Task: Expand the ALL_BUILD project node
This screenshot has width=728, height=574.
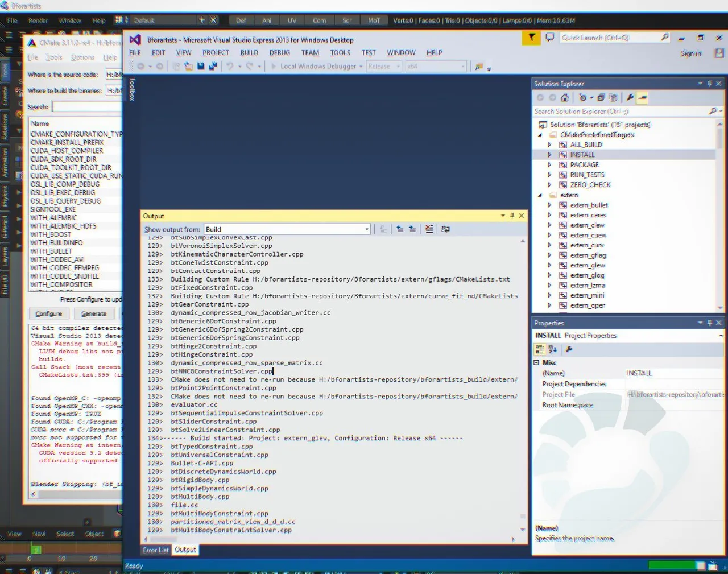Action: click(x=549, y=144)
